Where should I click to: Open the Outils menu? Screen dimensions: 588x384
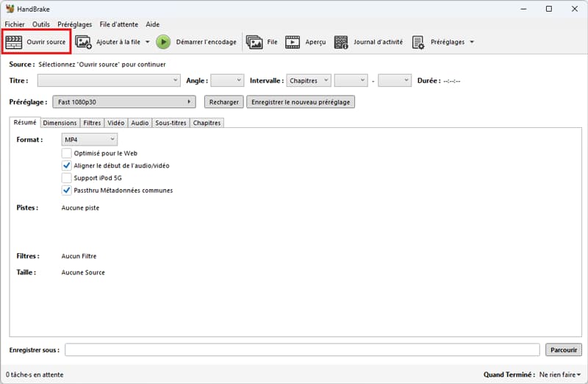[x=41, y=24]
